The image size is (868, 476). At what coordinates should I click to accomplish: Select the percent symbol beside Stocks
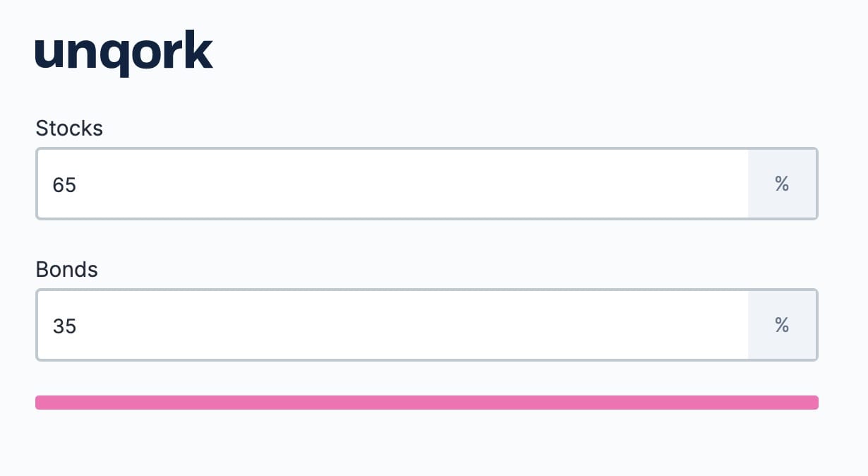782,184
